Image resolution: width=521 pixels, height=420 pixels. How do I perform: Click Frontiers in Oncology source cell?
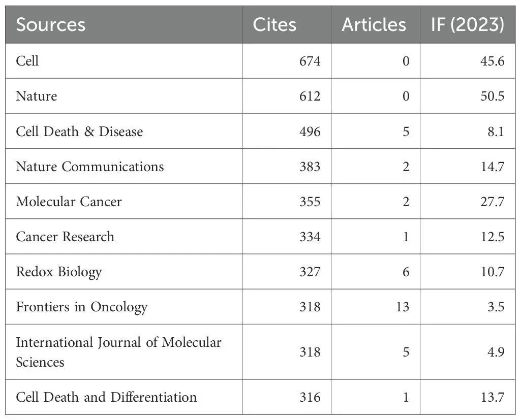point(82,307)
